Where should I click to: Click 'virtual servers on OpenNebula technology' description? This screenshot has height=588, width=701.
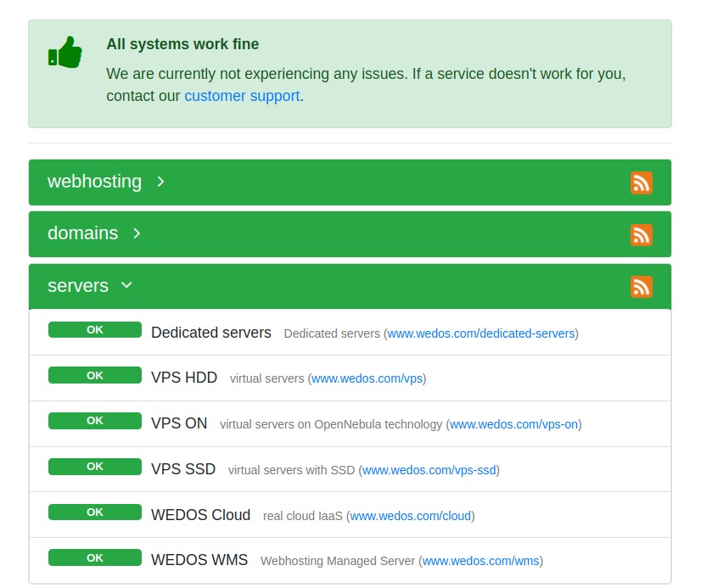(331, 424)
